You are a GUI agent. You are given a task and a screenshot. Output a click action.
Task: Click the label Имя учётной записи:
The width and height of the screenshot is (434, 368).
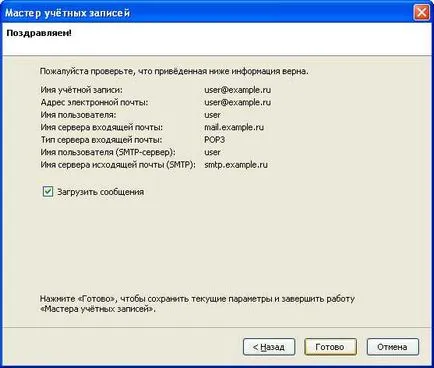(81, 90)
